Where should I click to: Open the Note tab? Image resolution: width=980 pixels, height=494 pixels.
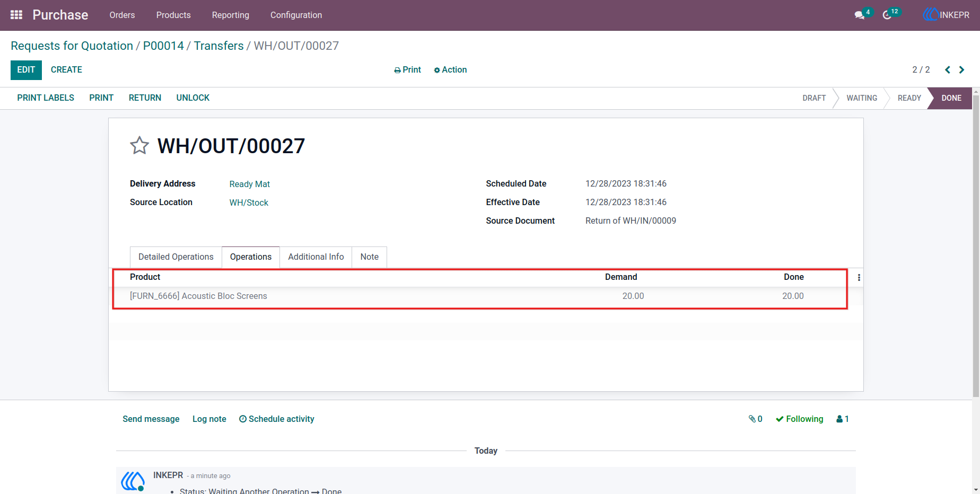click(x=370, y=257)
